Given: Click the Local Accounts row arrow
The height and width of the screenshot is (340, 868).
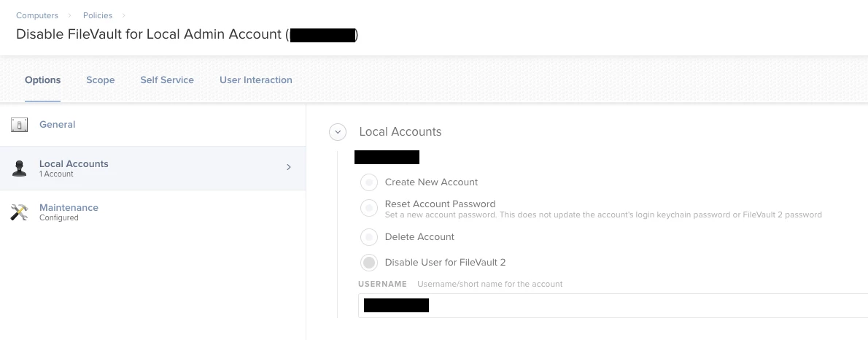Looking at the screenshot, I should (288, 166).
